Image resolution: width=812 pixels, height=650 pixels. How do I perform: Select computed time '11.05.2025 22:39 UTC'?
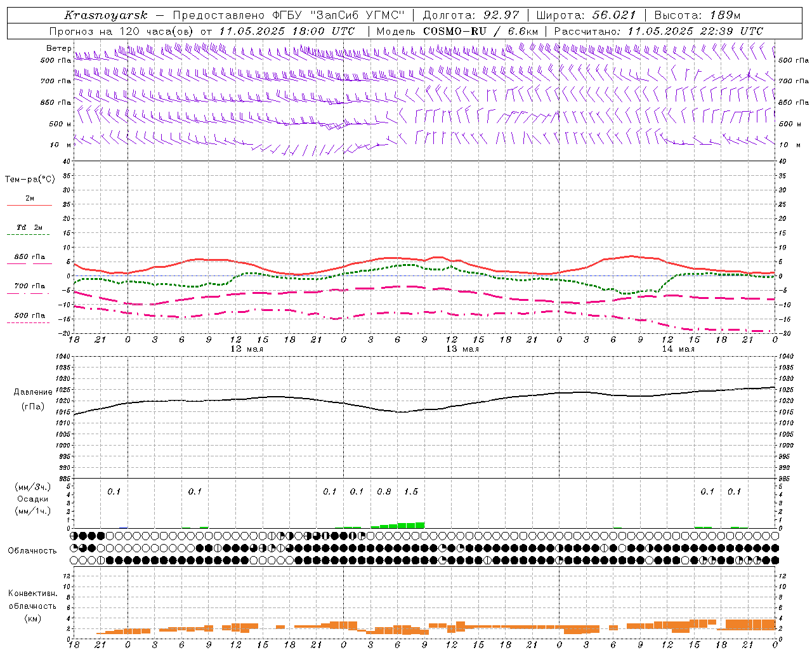click(x=695, y=31)
